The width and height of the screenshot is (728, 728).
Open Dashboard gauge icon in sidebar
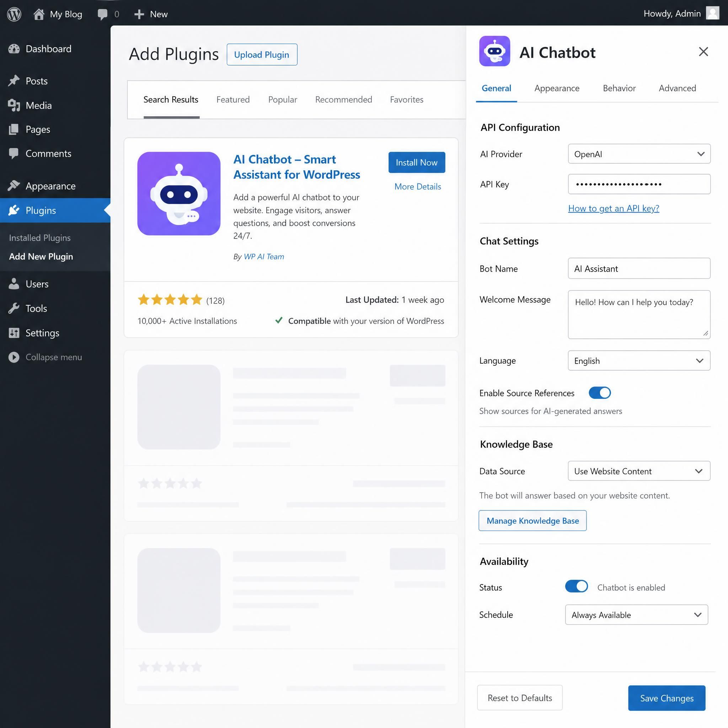tap(14, 49)
